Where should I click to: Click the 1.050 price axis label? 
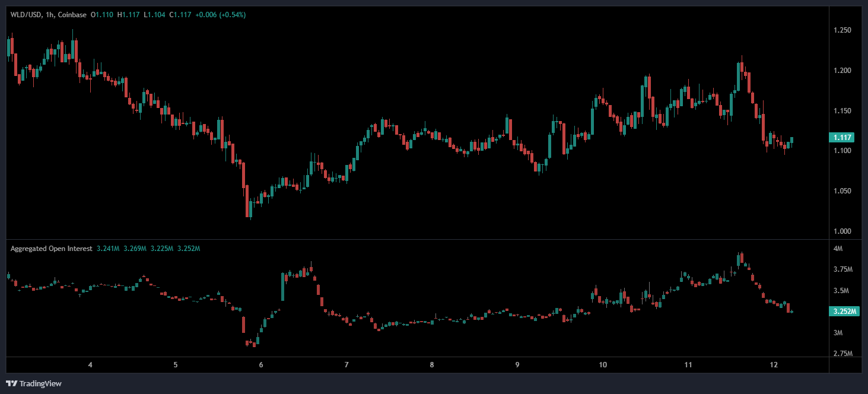(x=843, y=191)
